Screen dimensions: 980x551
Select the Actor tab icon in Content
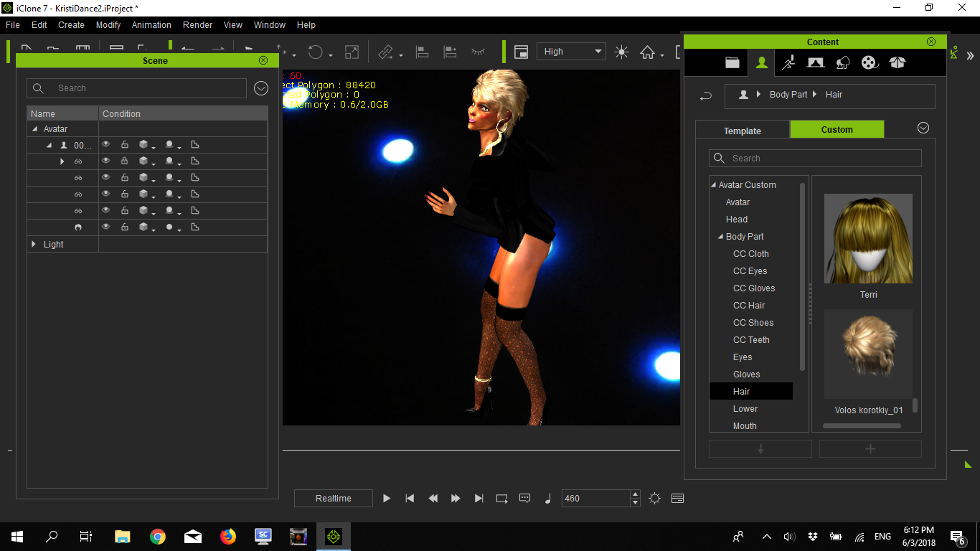[x=762, y=62]
